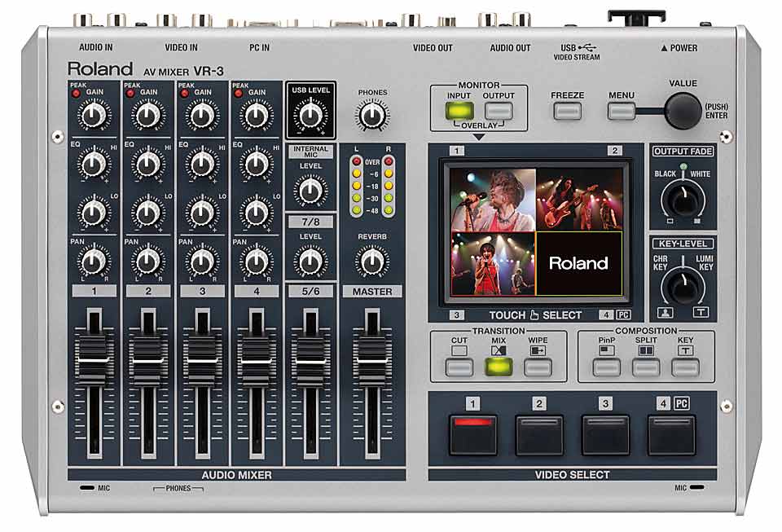The image size is (782, 532).
Task: Click the left OVER meter LED
Action: point(357,161)
